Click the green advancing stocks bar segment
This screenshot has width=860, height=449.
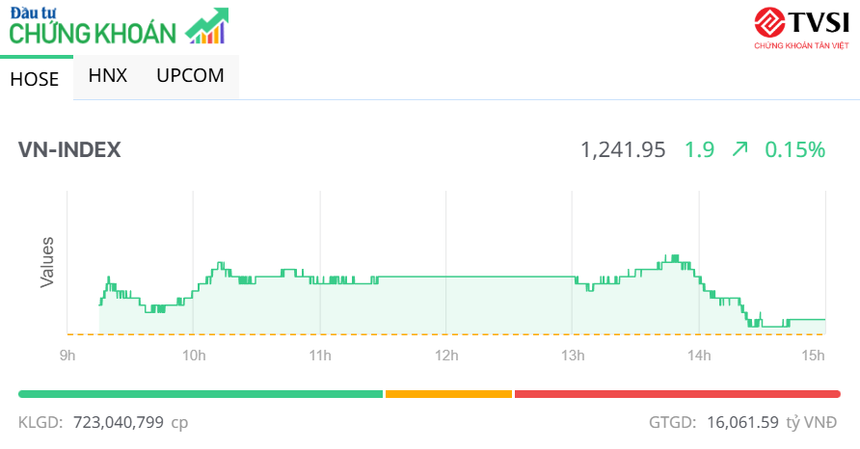tap(200, 394)
